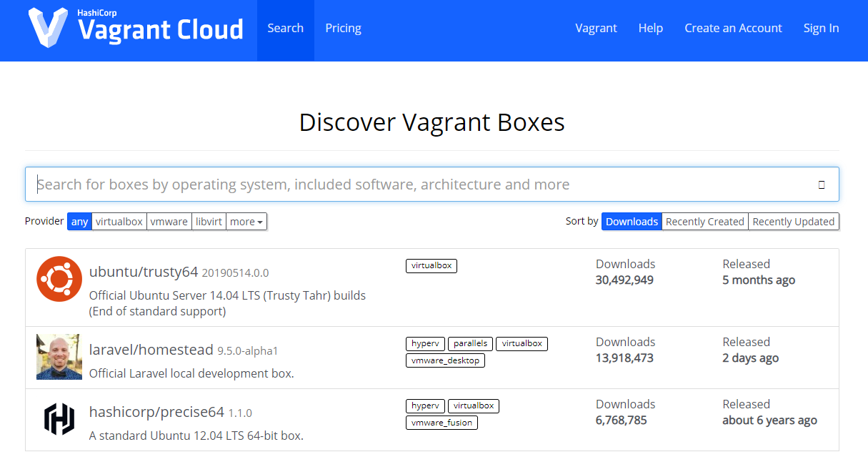
Task: Click Sign In
Action: click(x=821, y=29)
